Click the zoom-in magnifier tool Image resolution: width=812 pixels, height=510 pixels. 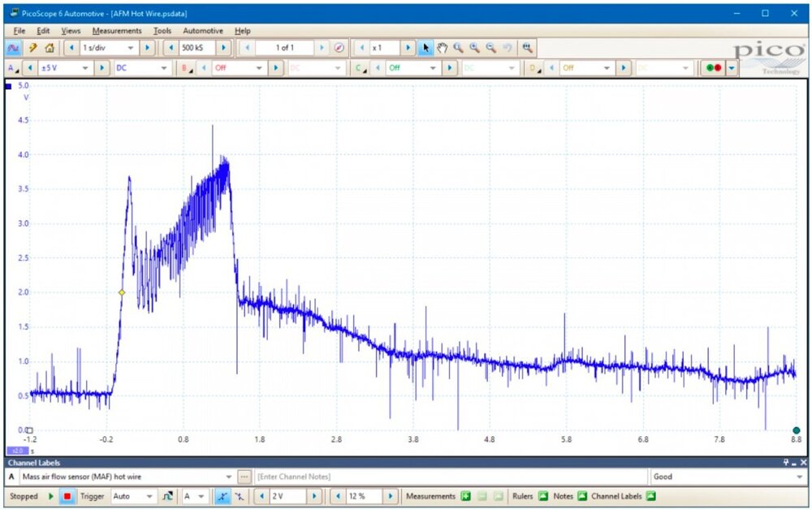click(x=475, y=48)
